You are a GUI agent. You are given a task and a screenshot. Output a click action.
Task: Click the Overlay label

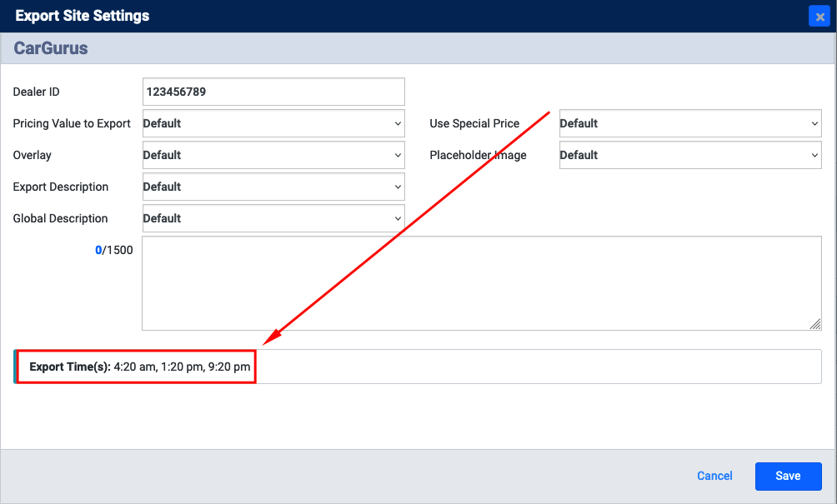[x=32, y=155]
